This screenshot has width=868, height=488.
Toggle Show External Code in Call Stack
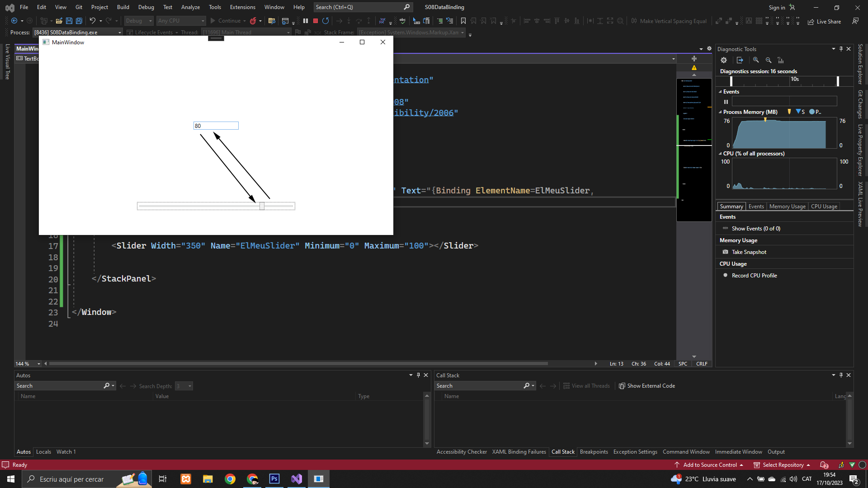point(646,386)
